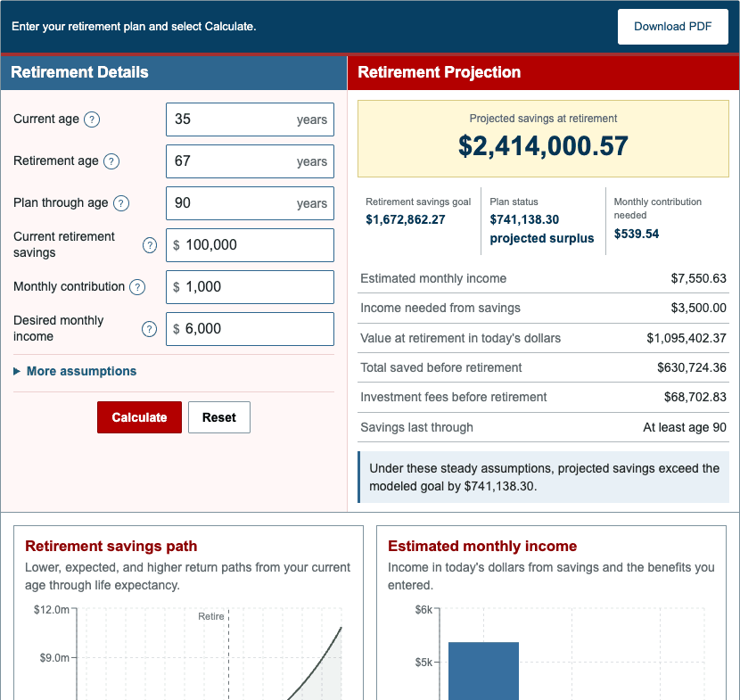The height and width of the screenshot is (700, 740).
Task: Download the PDF report
Action: tap(672, 27)
